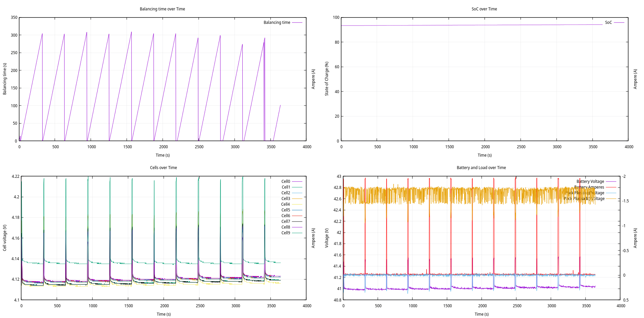The image size is (644, 318).
Task: Click the 41.8 tick on Voltage axis
Action: point(337,244)
